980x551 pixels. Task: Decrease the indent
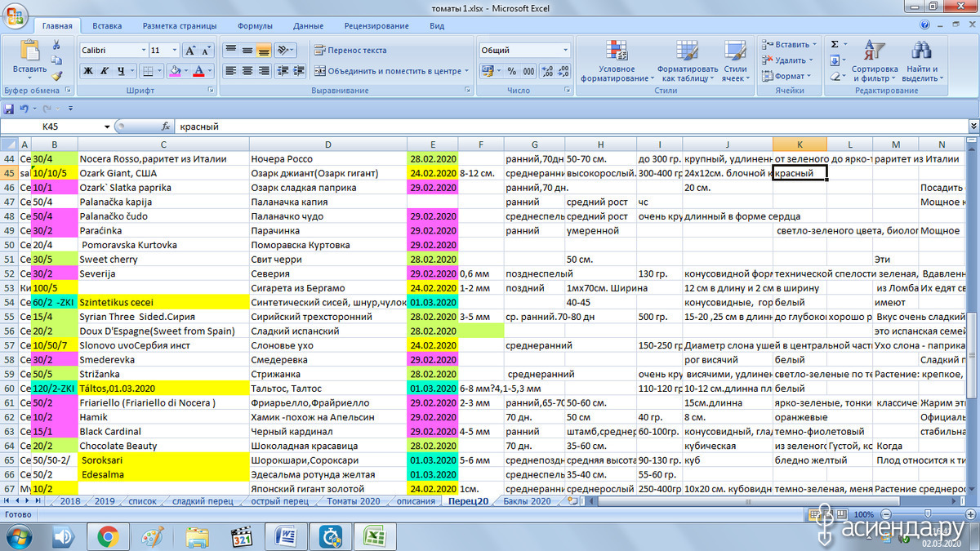[x=283, y=71]
